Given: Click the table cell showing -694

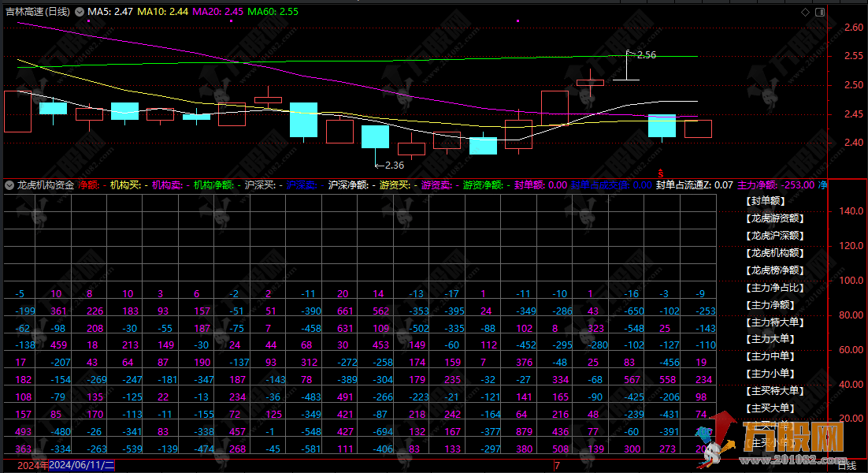Looking at the screenshot, I should 382,431.
